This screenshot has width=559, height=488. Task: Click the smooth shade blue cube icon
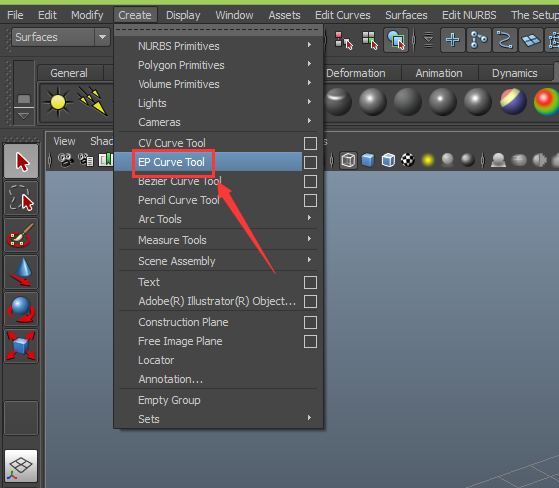pos(368,160)
